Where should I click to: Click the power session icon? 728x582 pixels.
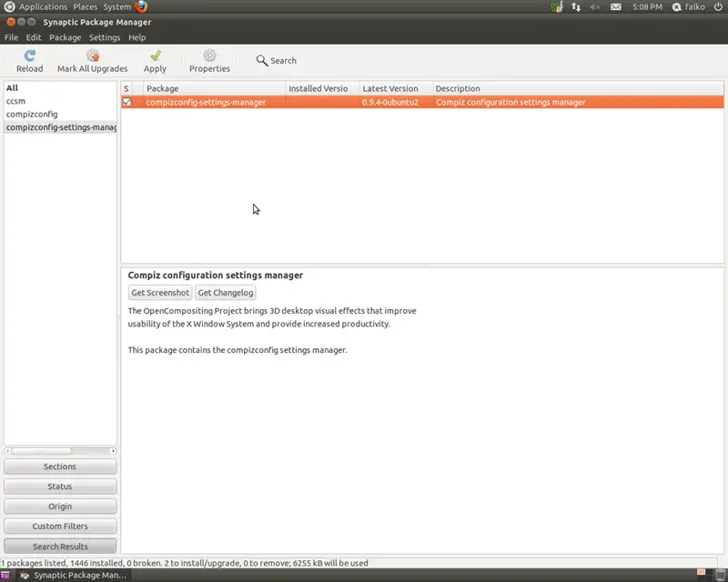click(718, 7)
